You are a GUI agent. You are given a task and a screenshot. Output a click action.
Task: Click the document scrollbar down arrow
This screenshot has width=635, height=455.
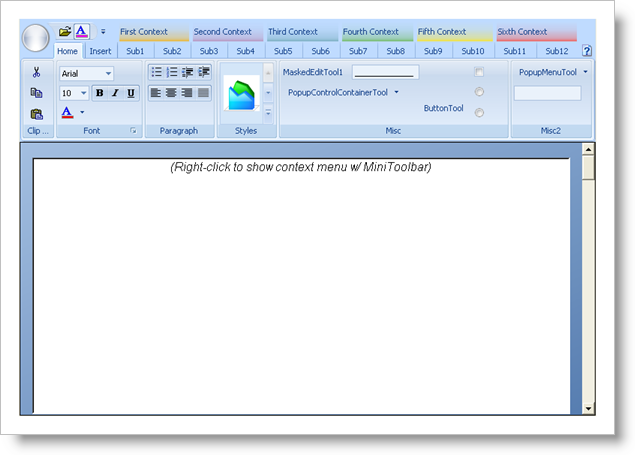tap(588, 409)
